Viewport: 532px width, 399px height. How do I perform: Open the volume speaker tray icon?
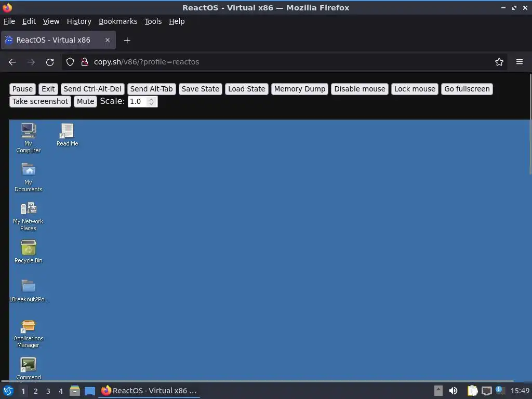tap(453, 391)
